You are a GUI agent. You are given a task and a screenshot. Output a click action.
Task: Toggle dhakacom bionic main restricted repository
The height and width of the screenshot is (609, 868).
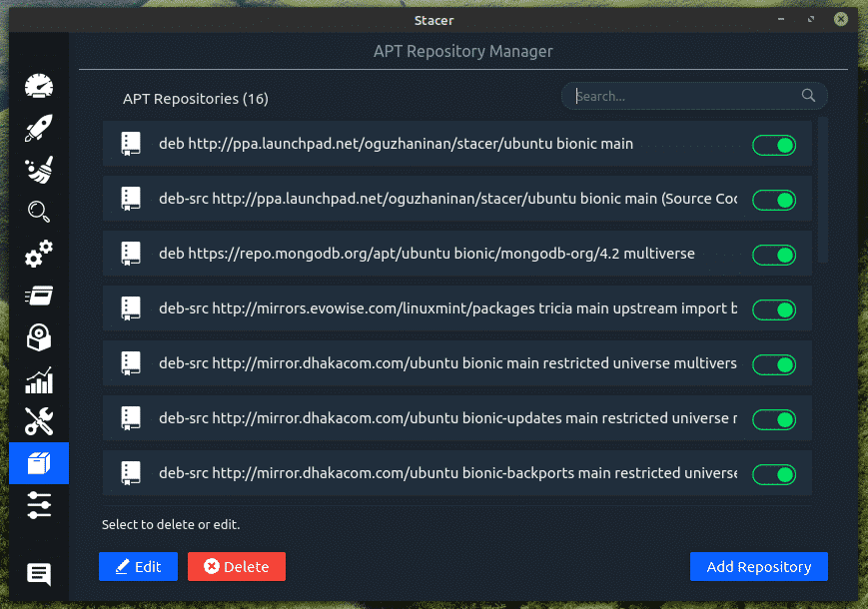click(774, 364)
